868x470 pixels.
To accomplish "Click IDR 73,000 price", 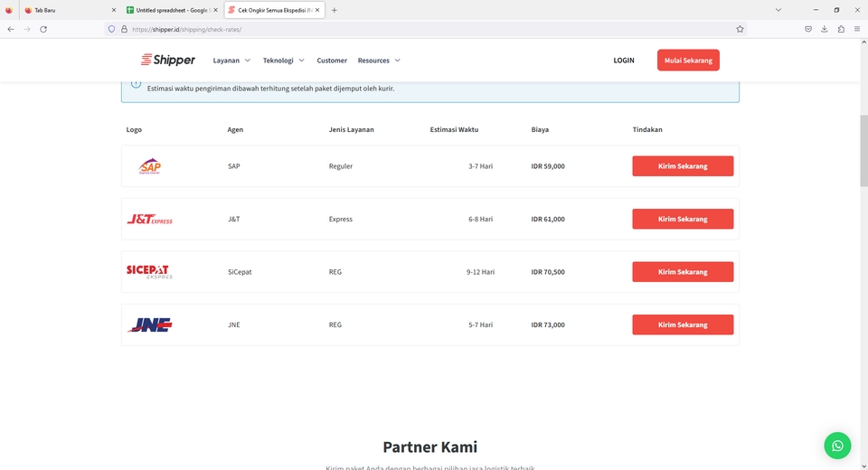I will coord(548,325).
